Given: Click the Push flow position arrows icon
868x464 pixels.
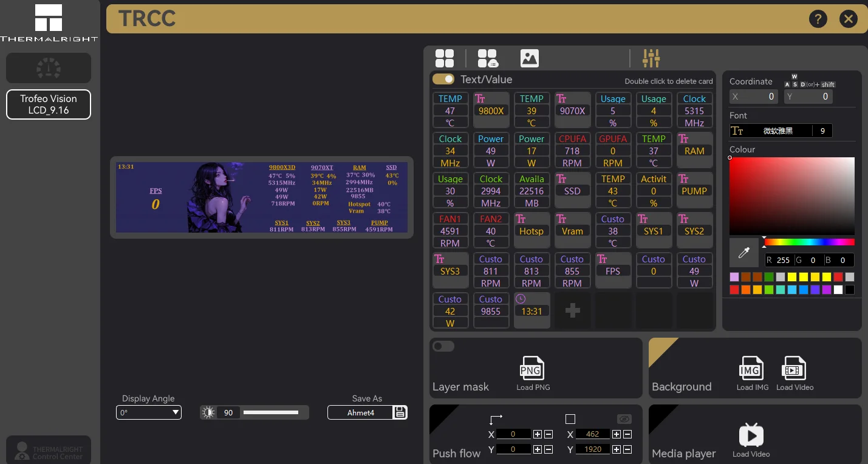Looking at the screenshot, I should 496,419.
